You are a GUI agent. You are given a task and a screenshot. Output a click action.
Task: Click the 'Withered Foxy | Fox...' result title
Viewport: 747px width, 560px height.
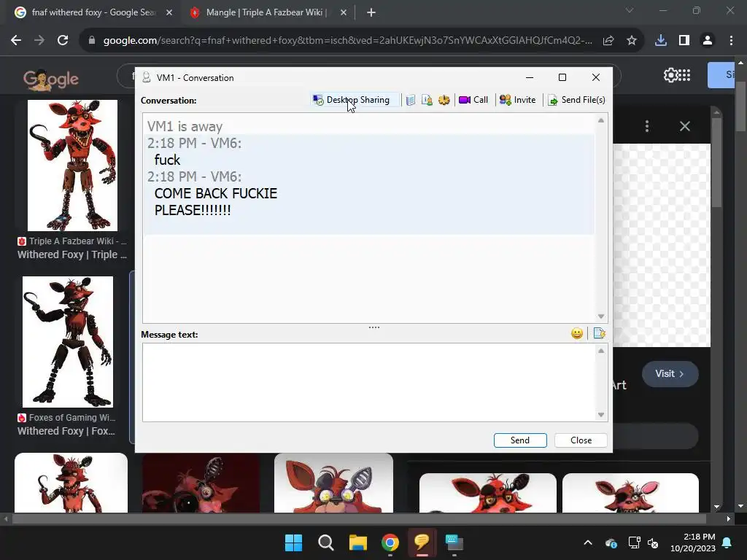pos(66,431)
